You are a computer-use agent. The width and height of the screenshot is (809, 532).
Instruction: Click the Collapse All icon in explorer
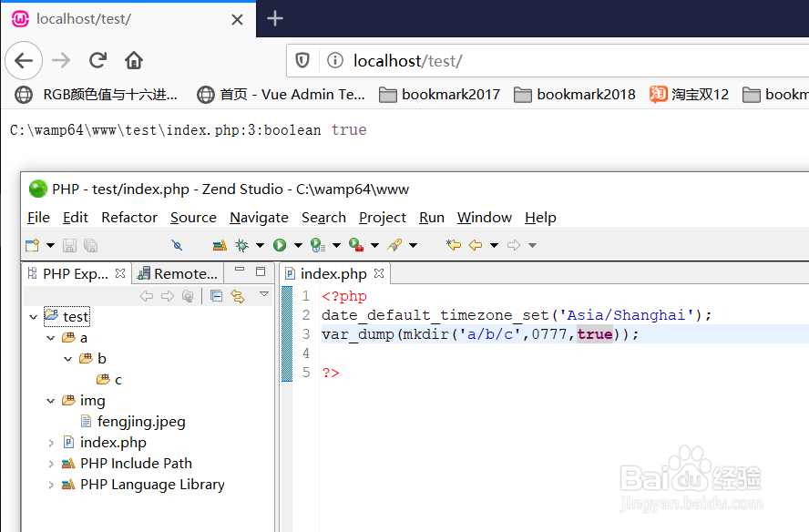216,296
